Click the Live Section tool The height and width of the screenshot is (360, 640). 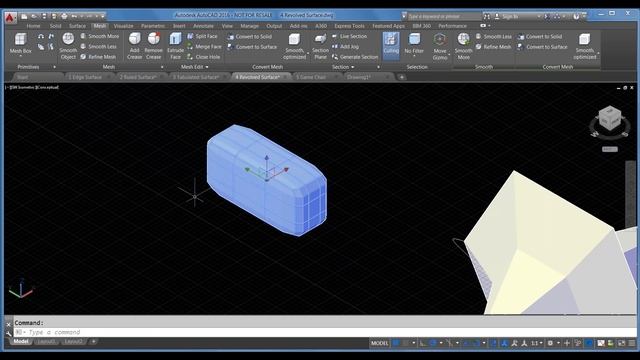pos(349,36)
